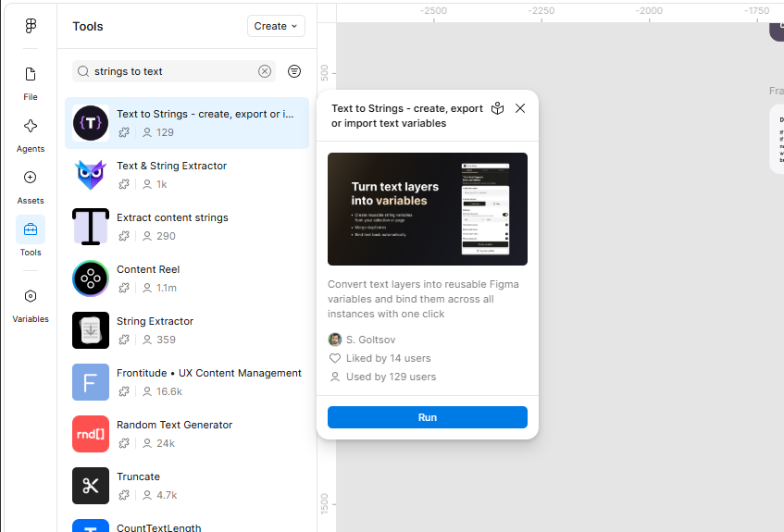This screenshot has height=532, width=784.
Task: Click the popup title Text to Strings
Action: (407, 116)
